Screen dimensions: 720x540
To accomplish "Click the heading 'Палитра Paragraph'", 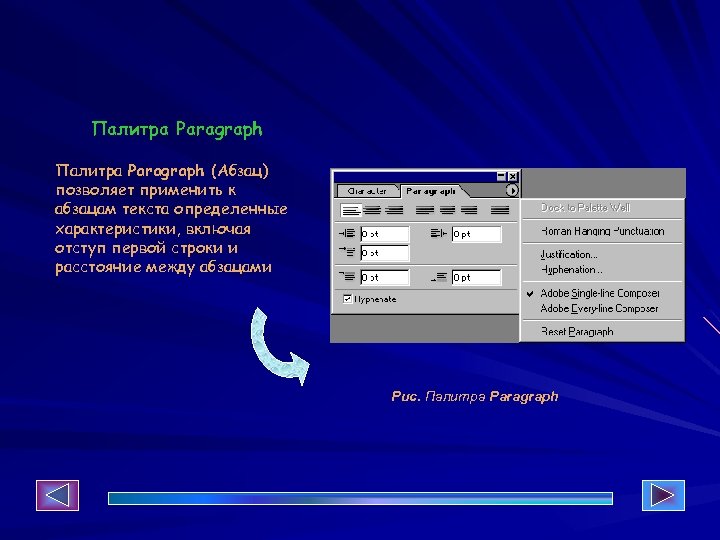I will click(x=177, y=129).
